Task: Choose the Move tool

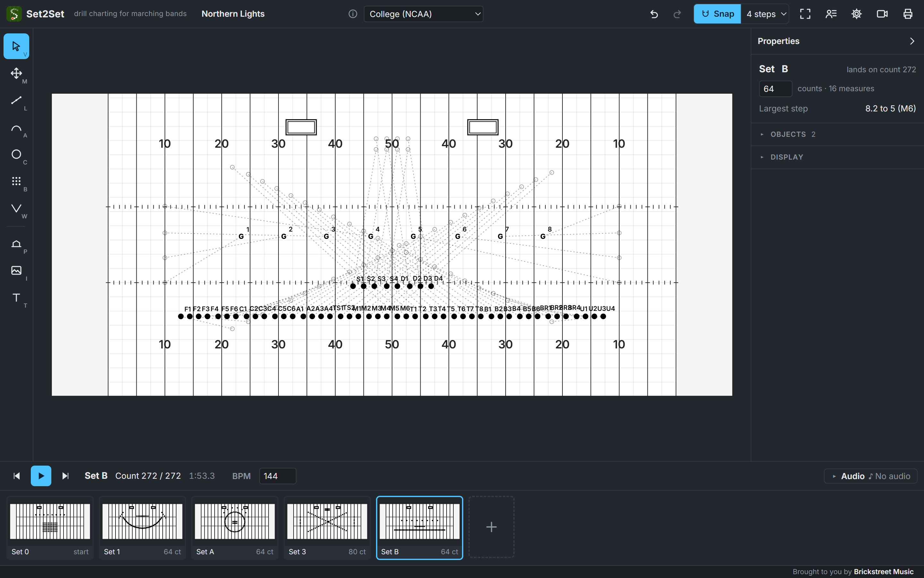Action: [16, 74]
